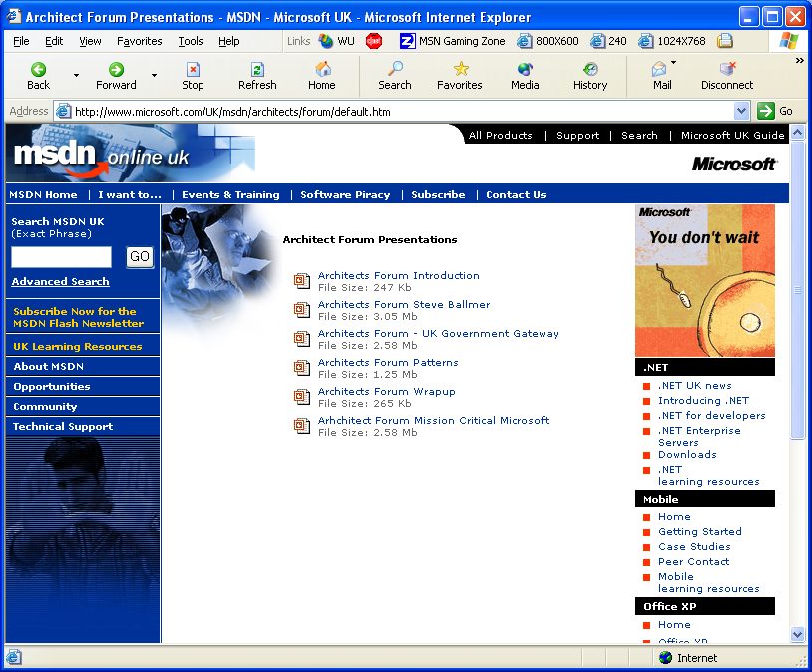The height and width of the screenshot is (672, 812).
Task: Show hidden toolbar buttons via chevron
Action: 799,61
